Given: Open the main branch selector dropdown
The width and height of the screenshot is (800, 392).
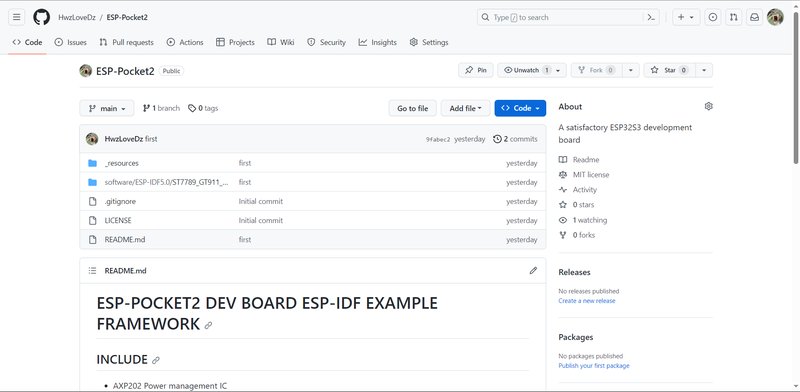Looking at the screenshot, I should click(x=107, y=108).
